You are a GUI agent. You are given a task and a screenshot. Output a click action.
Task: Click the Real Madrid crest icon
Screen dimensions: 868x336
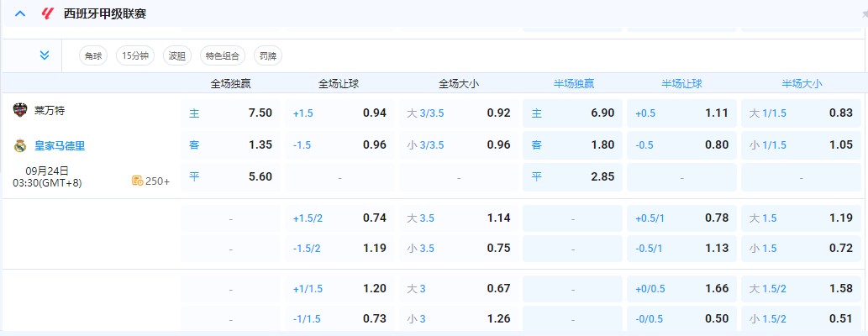click(20, 145)
